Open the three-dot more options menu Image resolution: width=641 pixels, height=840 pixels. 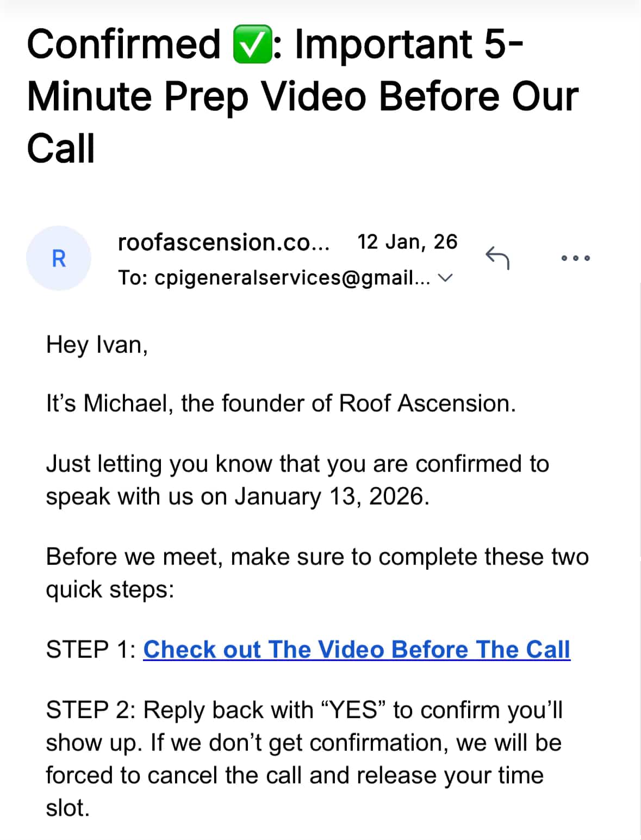(576, 258)
